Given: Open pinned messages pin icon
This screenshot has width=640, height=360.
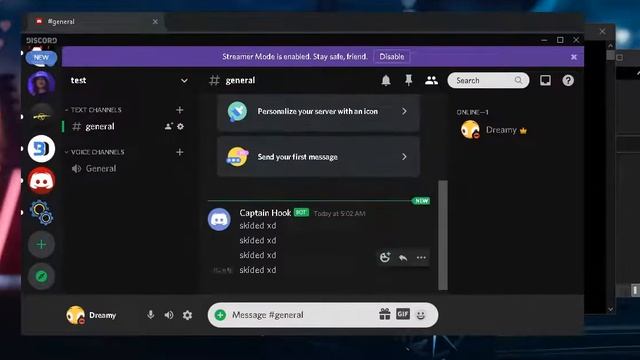Looking at the screenshot, I should [408, 80].
